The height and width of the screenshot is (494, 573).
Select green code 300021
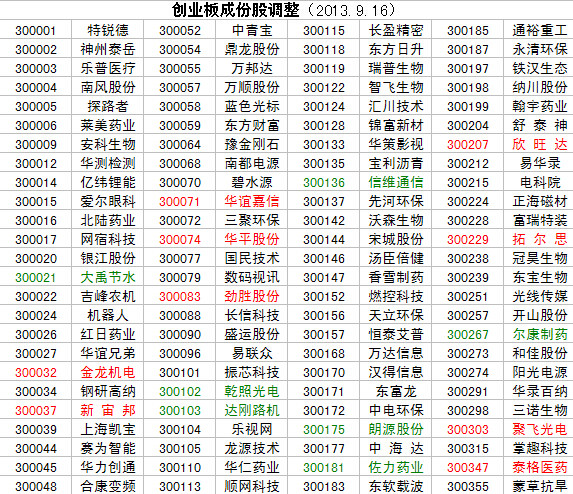point(35,278)
